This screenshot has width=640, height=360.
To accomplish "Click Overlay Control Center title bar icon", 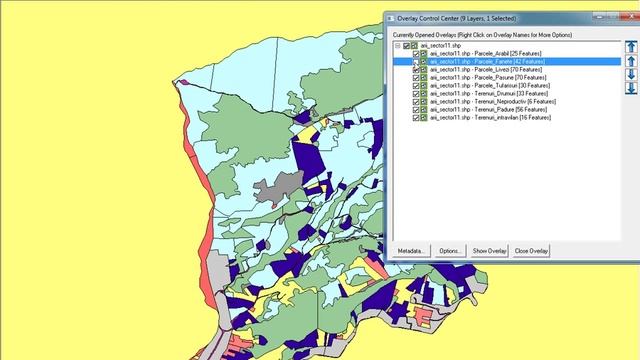I will tap(390, 18).
